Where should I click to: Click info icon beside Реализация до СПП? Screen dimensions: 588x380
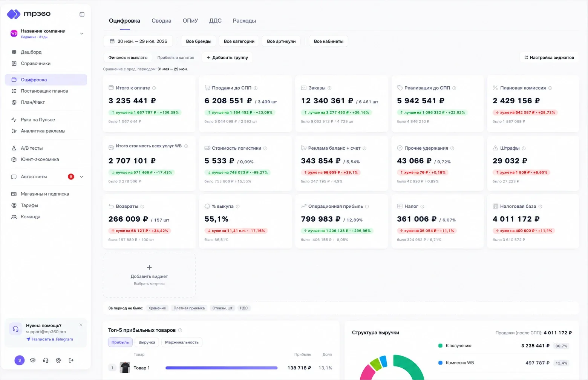pos(454,88)
